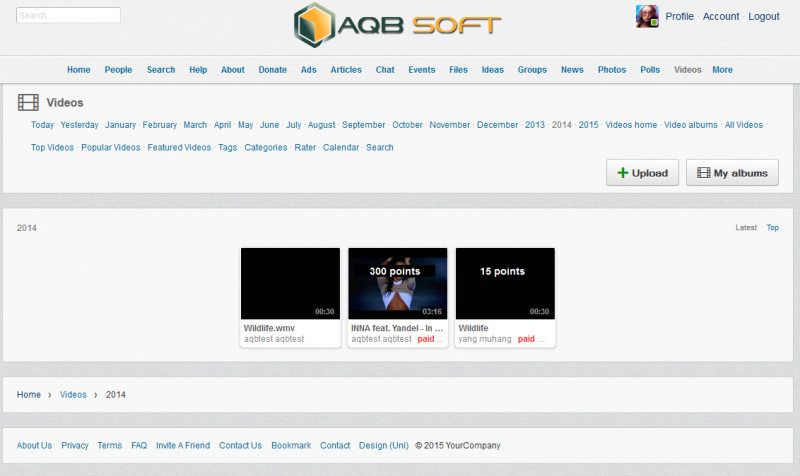Open Rater link
Screen dimensions: 800x476
pyautogui.click(x=305, y=147)
